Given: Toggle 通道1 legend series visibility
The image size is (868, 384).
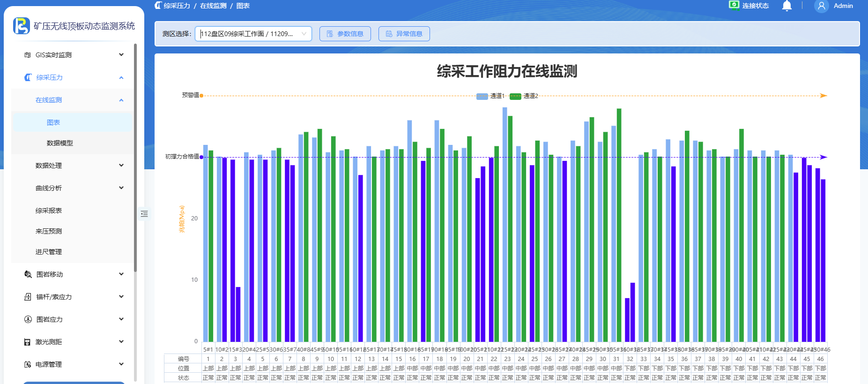Looking at the screenshot, I should 490,96.
